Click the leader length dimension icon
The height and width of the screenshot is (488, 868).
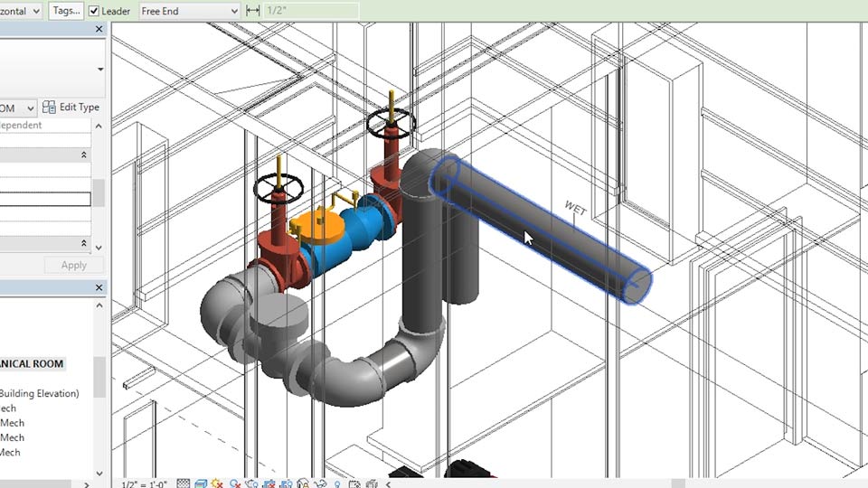pyautogui.click(x=252, y=11)
